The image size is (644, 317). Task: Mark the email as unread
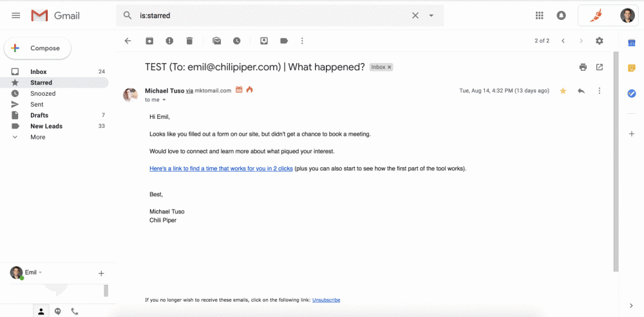[x=216, y=41]
